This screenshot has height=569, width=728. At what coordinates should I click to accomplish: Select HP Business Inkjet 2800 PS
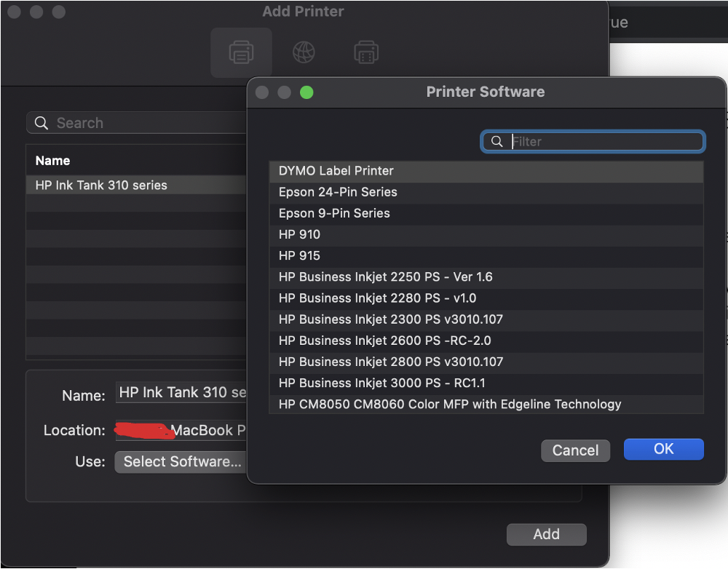[x=486, y=362]
